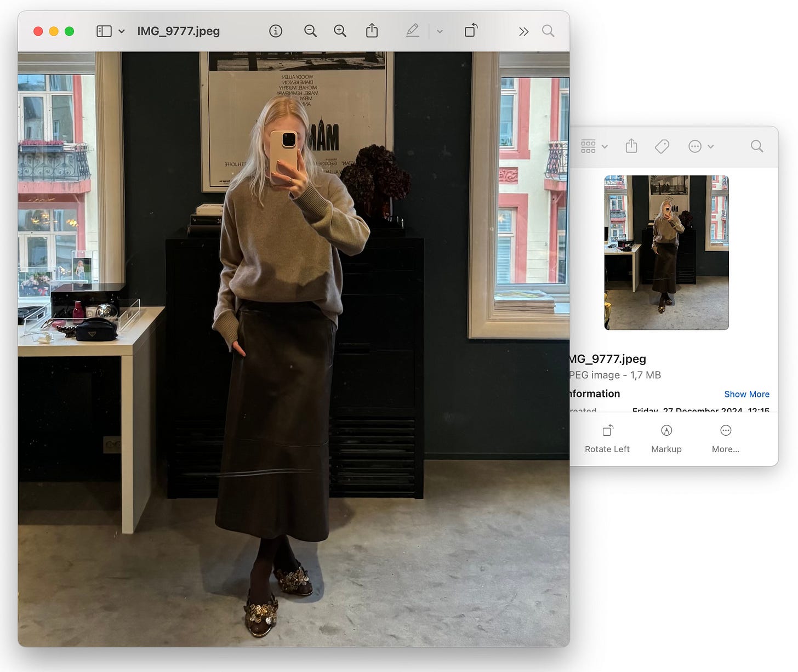Viewport: 798px width, 672px height.
Task: Click the Information section heading
Action: coord(595,394)
